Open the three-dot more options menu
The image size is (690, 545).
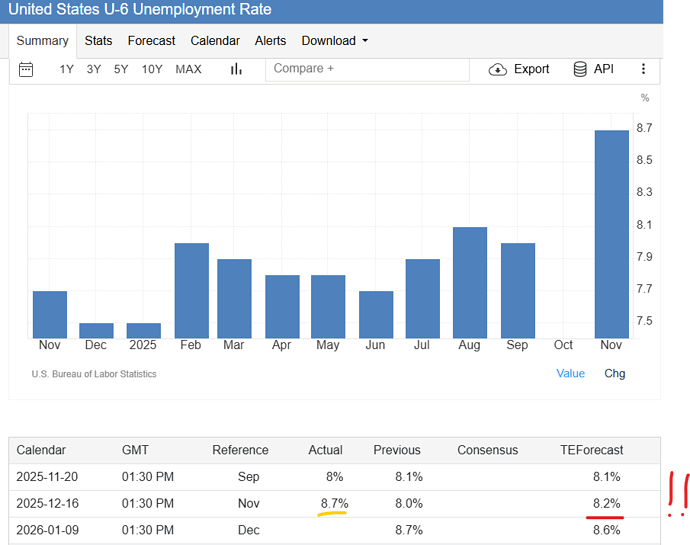pos(643,69)
